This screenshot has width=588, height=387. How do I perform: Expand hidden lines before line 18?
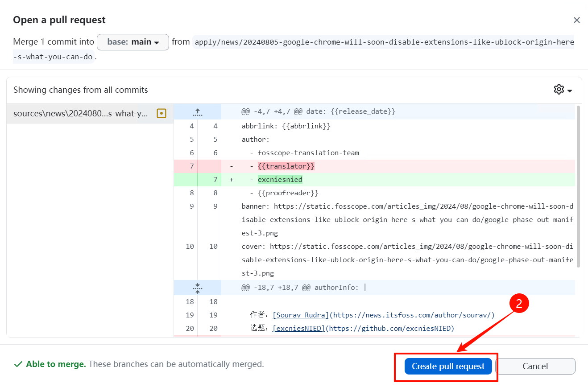198,288
